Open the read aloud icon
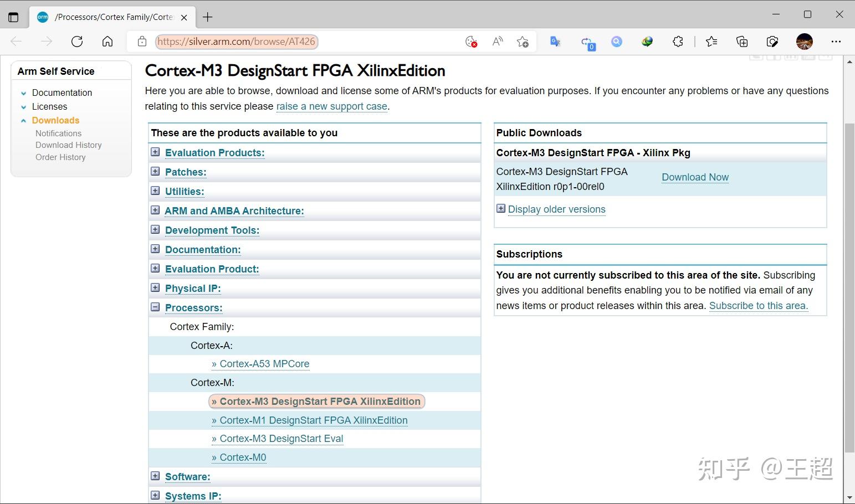 pos(497,42)
